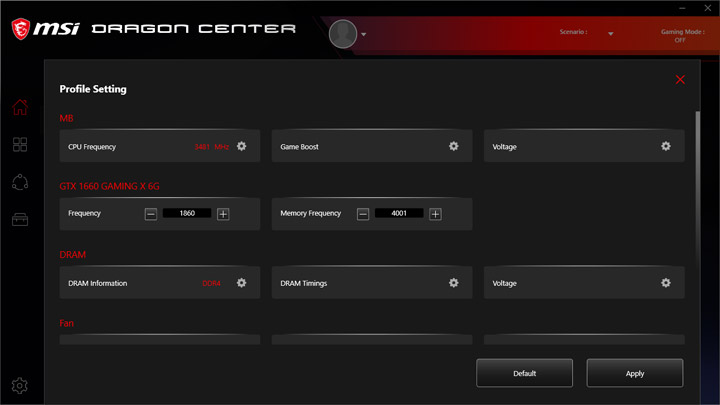Screen dimensions: 720x405
Task: Click the Default button
Action: point(524,373)
